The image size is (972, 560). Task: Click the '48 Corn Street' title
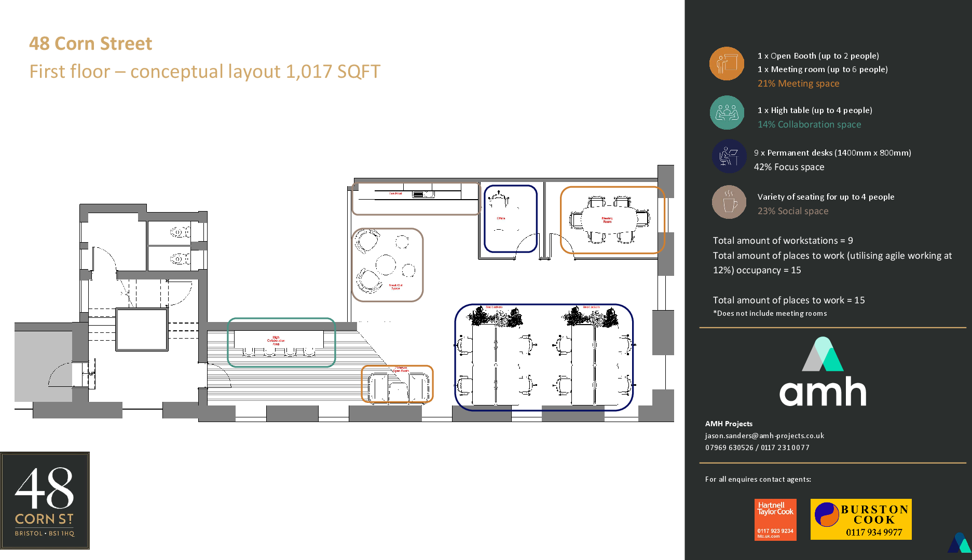(x=91, y=44)
